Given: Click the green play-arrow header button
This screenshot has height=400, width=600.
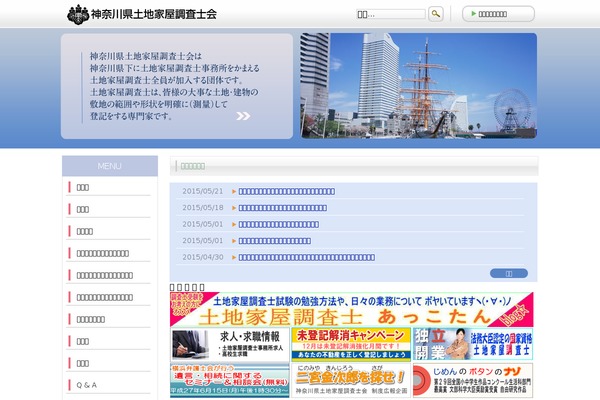Looking at the screenshot, I should 498,15.
